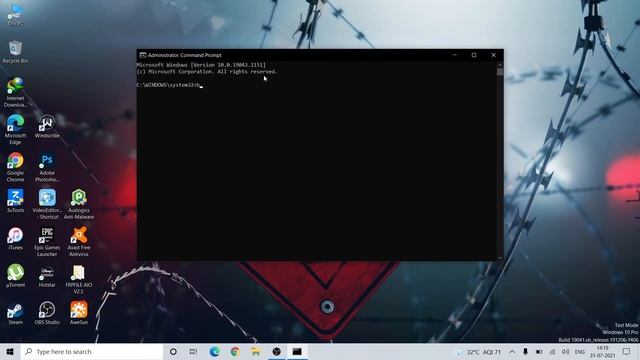Click the Type here to search box
The width and height of the screenshot is (640, 360).
pyautogui.click(x=92, y=351)
